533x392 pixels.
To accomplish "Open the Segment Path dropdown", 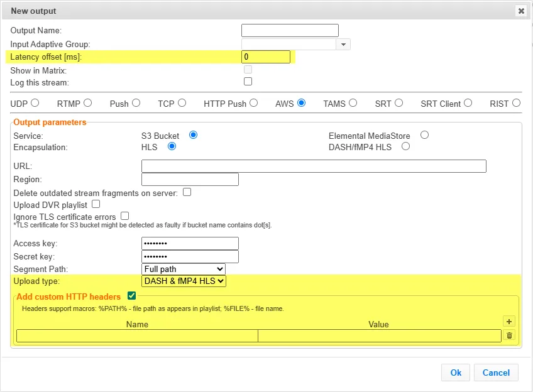I will point(184,269).
